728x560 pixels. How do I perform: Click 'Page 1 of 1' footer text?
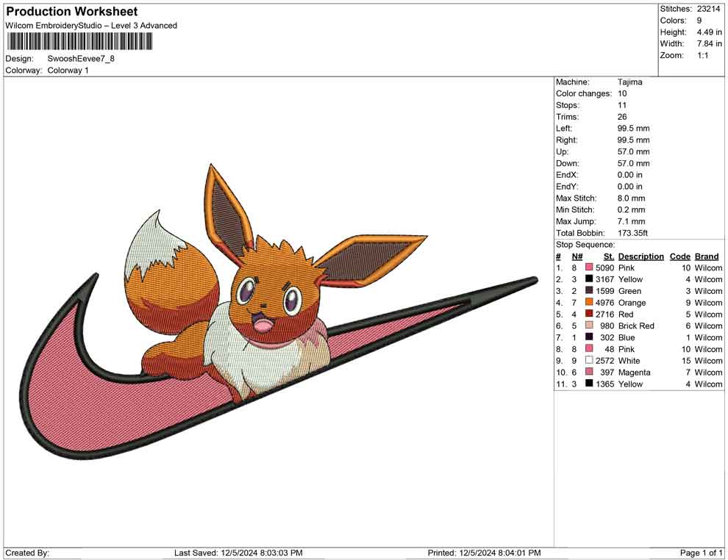pyautogui.click(x=701, y=553)
